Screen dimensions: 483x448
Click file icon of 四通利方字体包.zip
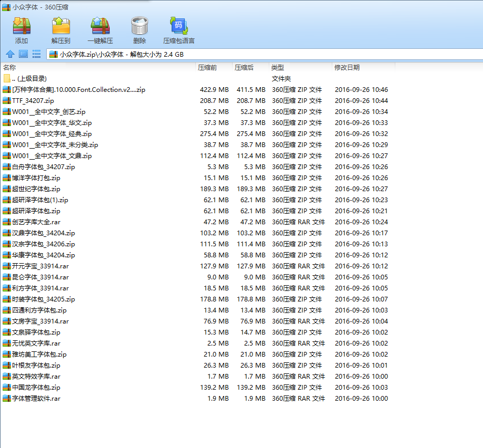point(7,310)
